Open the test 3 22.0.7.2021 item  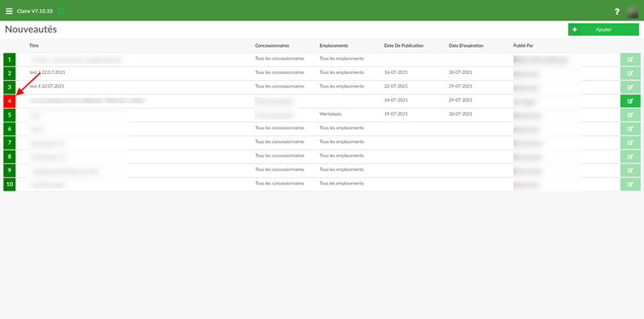47,72
